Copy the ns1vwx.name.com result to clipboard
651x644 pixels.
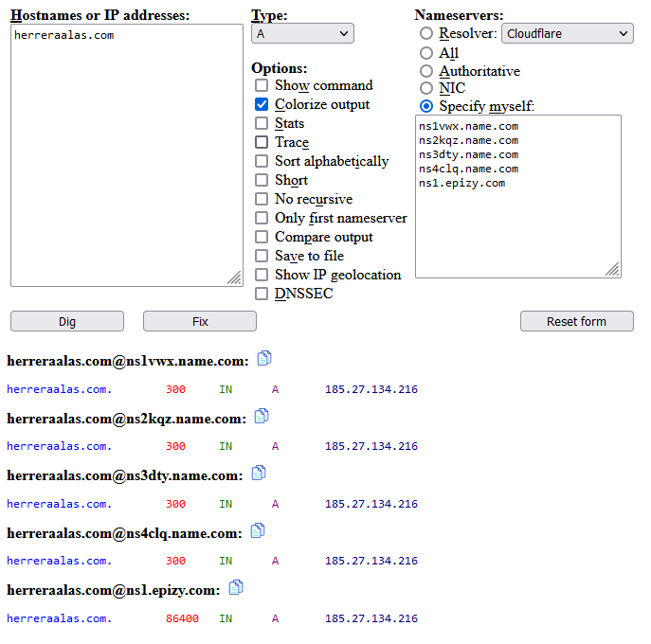coord(264,359)
